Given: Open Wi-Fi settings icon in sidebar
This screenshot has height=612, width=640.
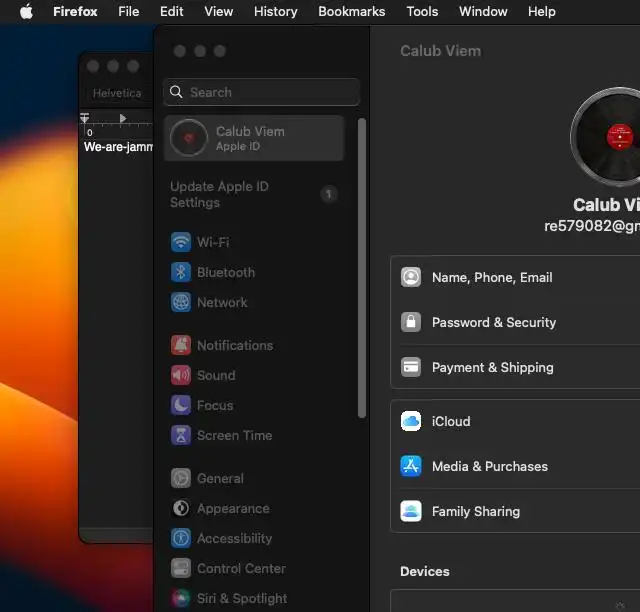Looking at the screenshot, I should click(x=181, y=242).
